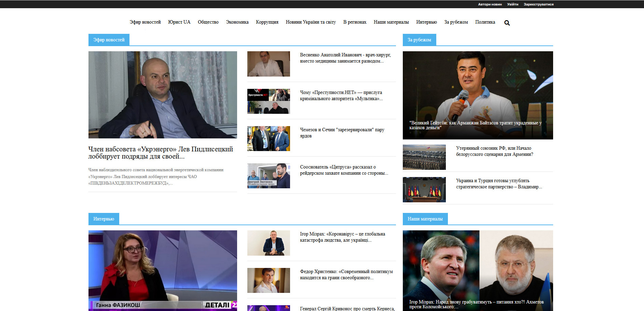The height and width of the screenshot is (311, 644).
Task: Open the Интервью section header tab
Action: tap(104, 219)
